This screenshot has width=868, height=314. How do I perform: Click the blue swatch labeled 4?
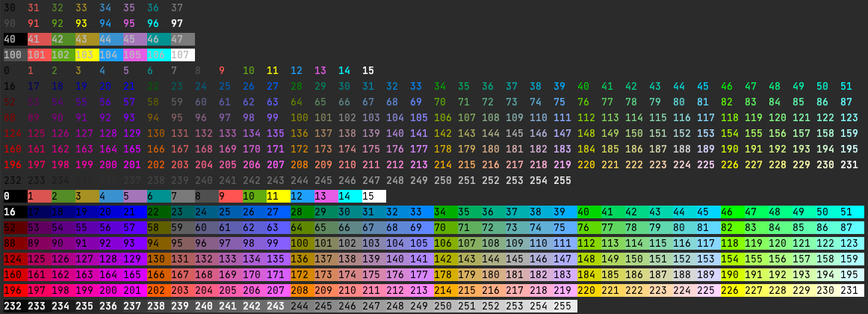click(x=111, y=196)
